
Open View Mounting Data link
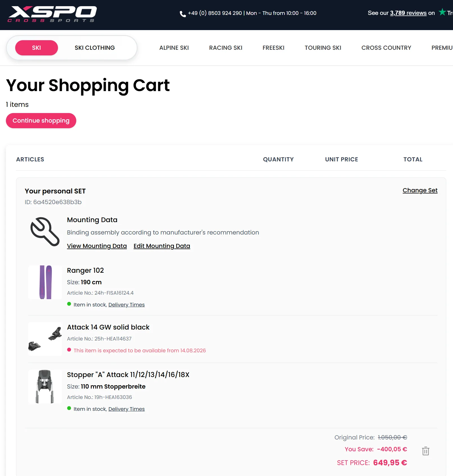click(97, 246)
